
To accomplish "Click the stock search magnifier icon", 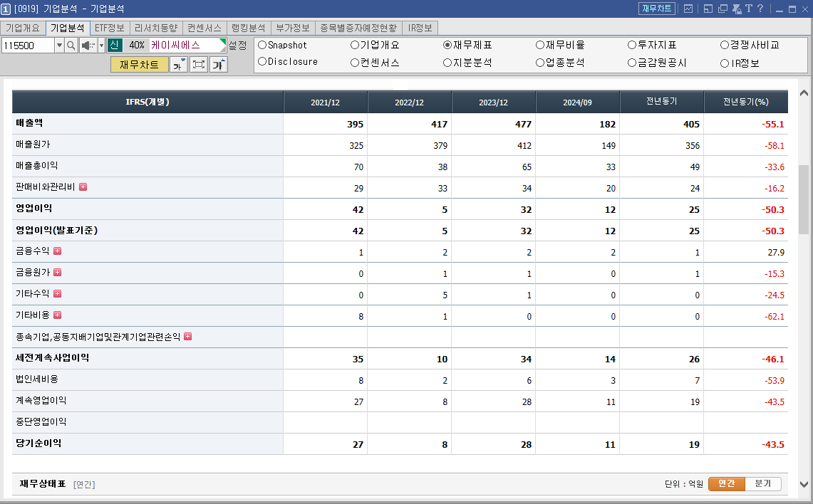I will tap(71, 46).
